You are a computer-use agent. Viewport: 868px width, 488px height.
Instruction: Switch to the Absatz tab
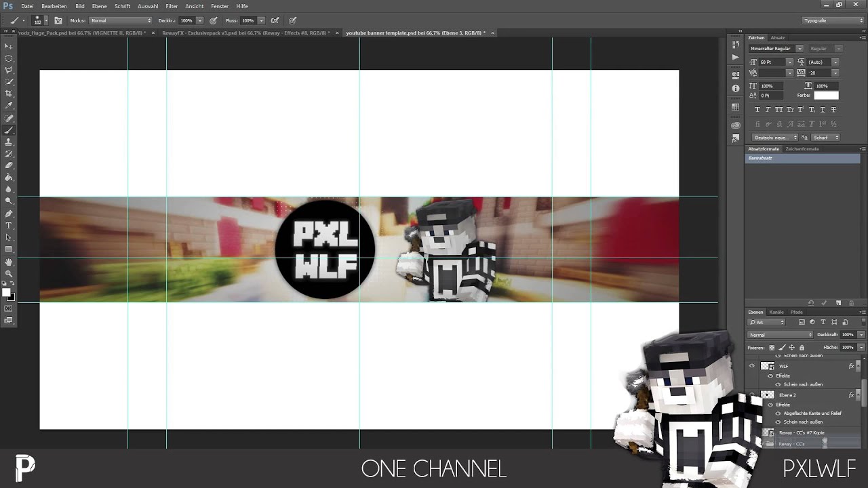778,38
